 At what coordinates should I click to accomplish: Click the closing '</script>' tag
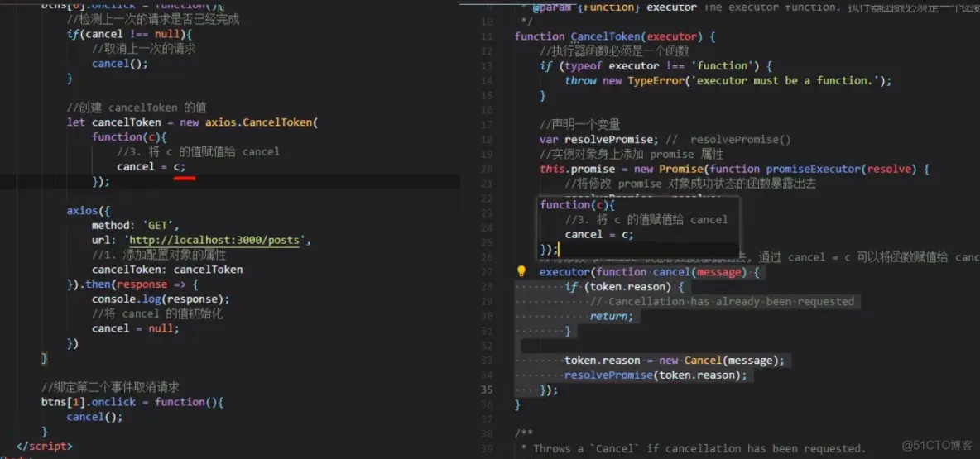tap(45, 447)
